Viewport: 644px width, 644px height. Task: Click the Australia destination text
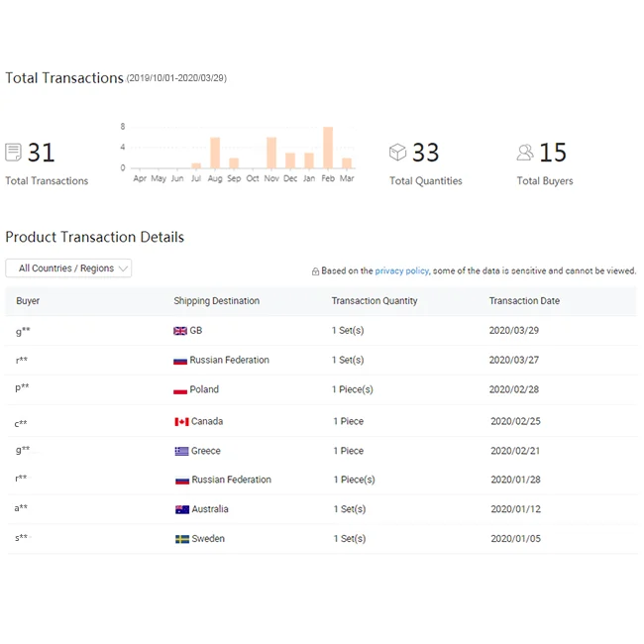[x=210, y=509]
